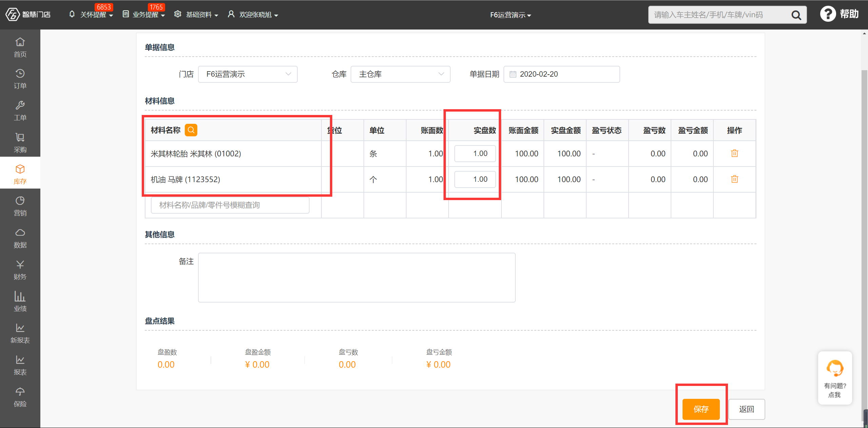Click the 6853 notification badge
868x428 pixels.
[104, 7]
